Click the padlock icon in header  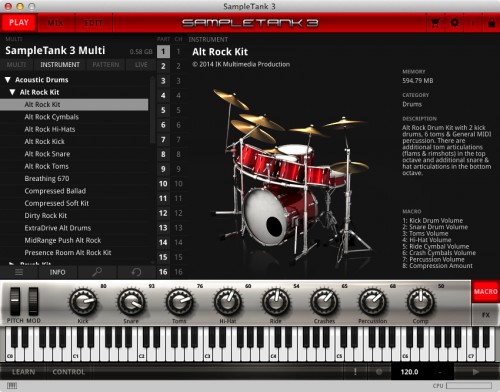pos(491,23)
